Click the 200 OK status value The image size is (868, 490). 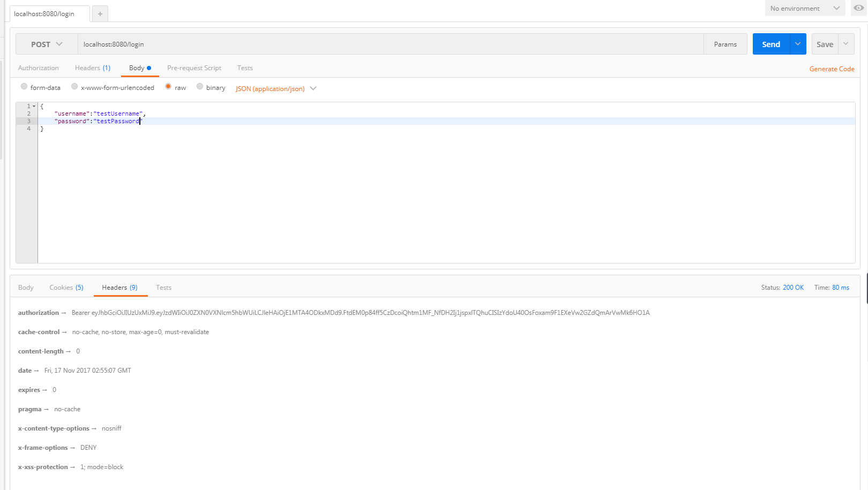click(x=793, y=288)
